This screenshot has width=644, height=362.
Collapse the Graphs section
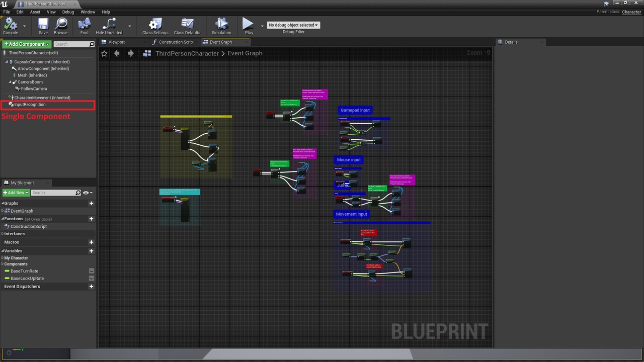pos(3,203)
